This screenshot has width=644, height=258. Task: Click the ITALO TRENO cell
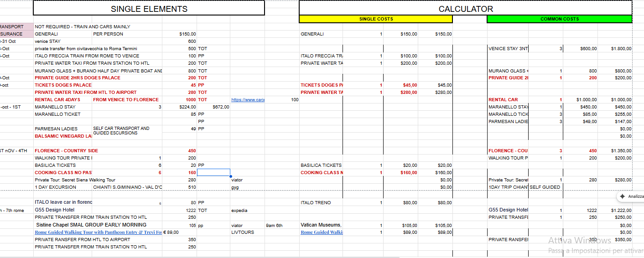point(316,203)
